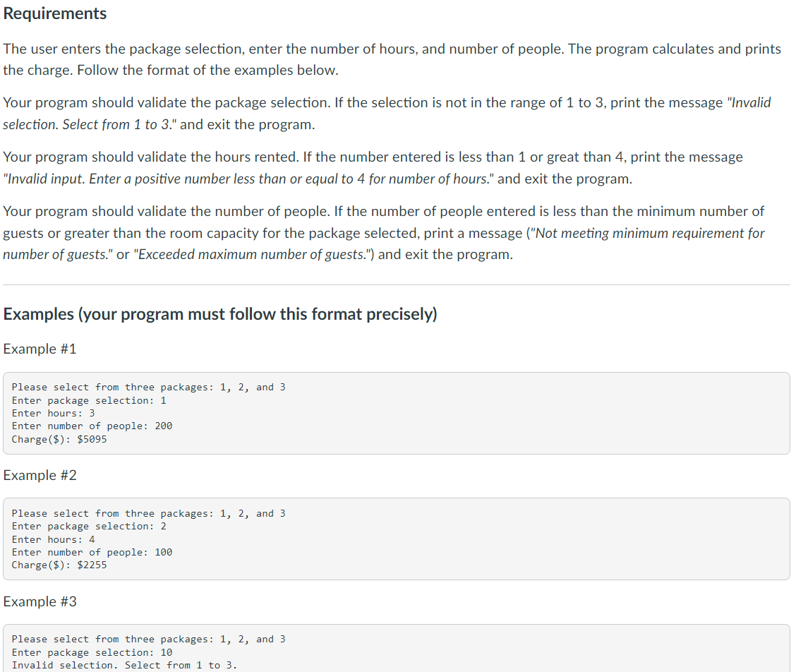Viewport: 796px width, 672px height.
Task: Click the 'Charge($): $2255' output line
Action: tap(59, 565)
